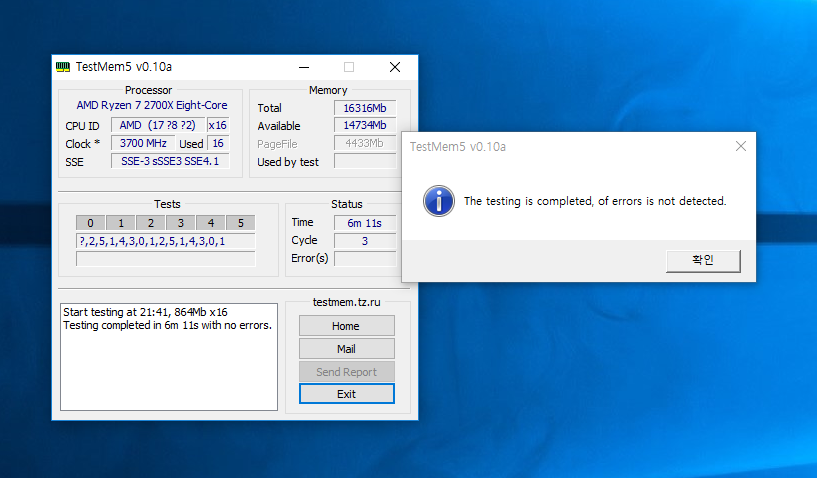Viewport: 817px width, 478px height.
Task: Click 'AMD Ryzen 7 2700X Eight-Core' text
Action: coord(152,105)
